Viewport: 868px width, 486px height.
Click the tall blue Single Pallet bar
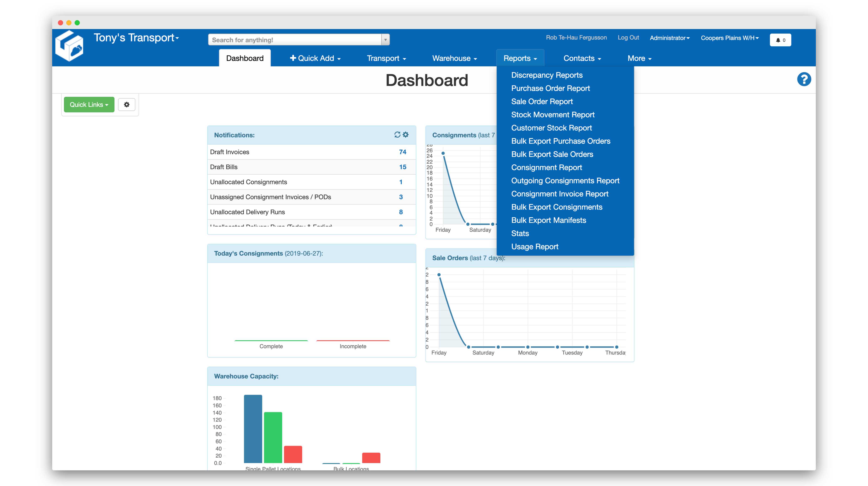[253, 428]
